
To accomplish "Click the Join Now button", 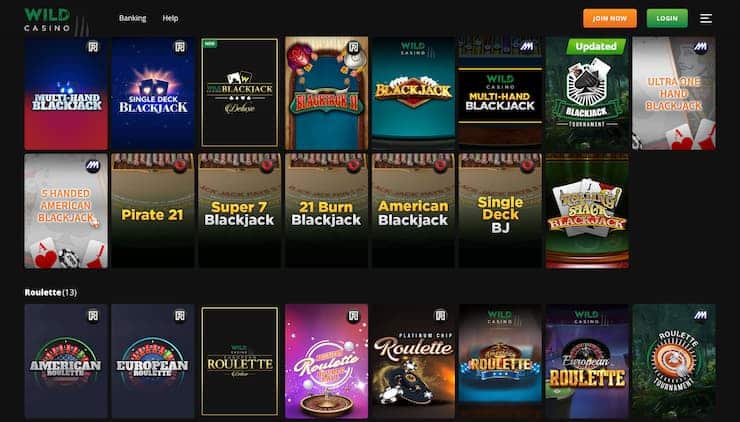I will click(x=610, y=18).
